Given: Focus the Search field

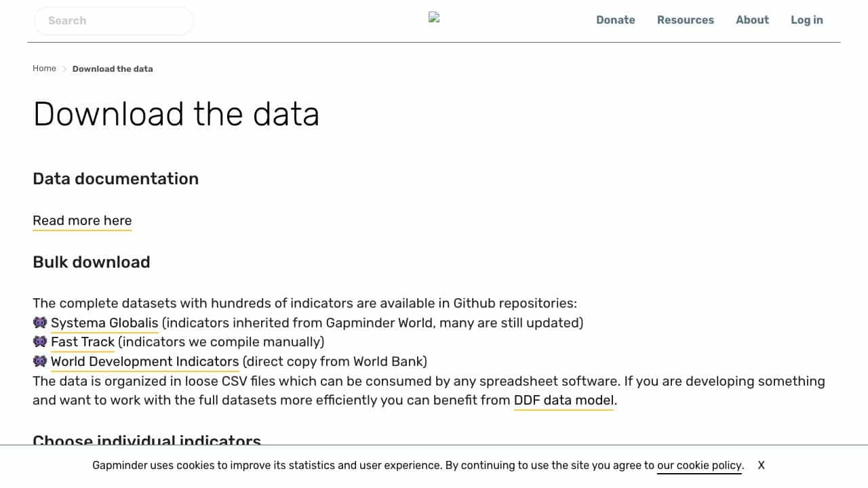Looking at the screenshot, I should tap(114, 21).
